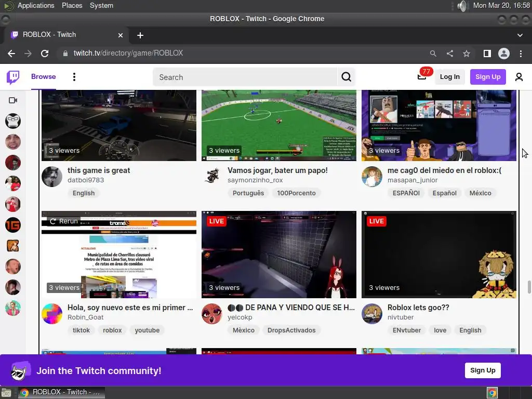This screenshot has width=532, height=399.
Task: Click the search magnifier button in Twitch
Action: pyautogui.click(x=346, y=77)
